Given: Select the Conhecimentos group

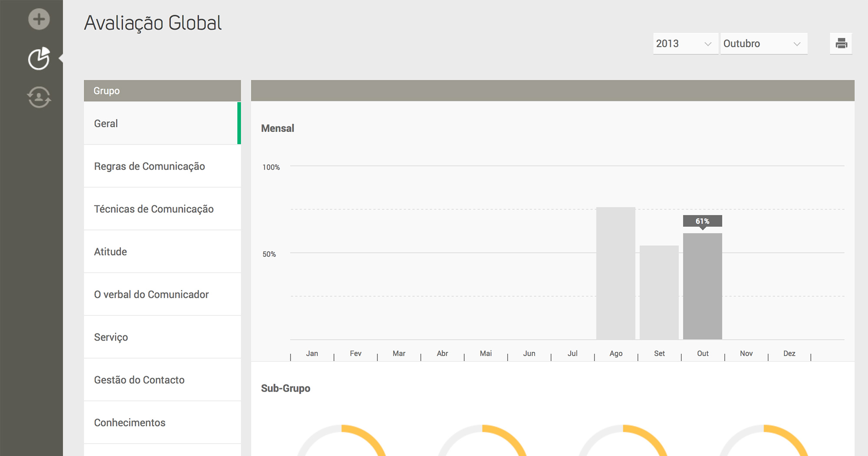Looking at the screenshot, I should 162,423.
